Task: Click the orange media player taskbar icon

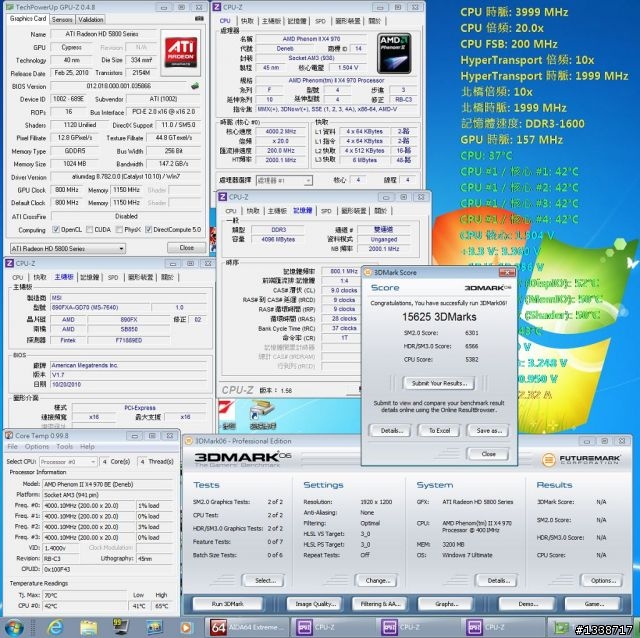Action: tap(186, 628)
